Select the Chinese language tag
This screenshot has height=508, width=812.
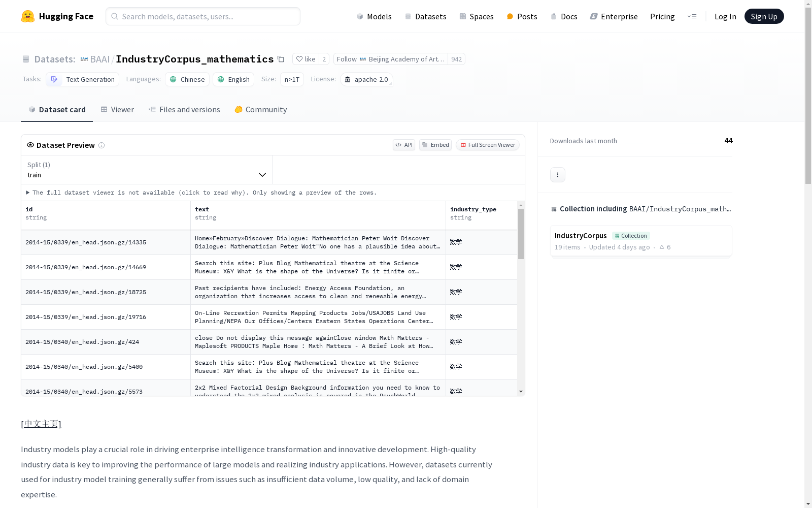click(x=187, y=79)
